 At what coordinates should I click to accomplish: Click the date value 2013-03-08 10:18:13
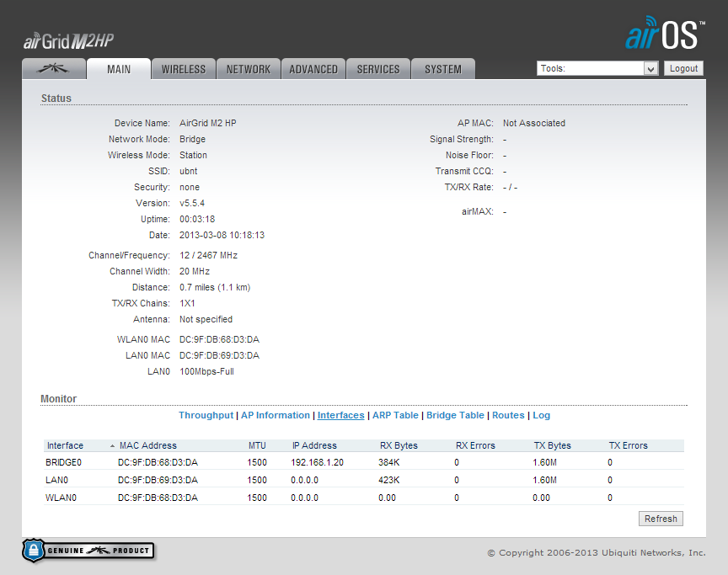[x=222, y=235]
